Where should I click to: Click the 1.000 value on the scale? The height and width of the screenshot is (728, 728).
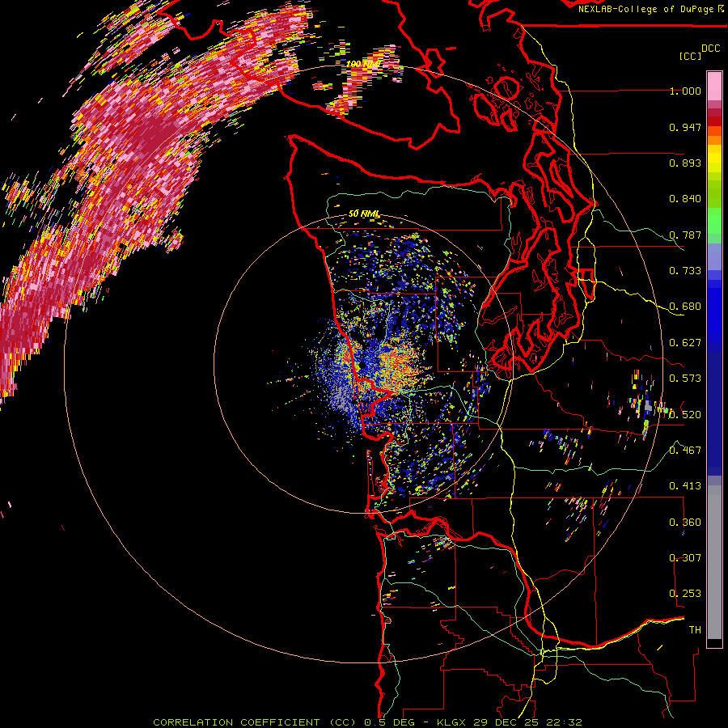click(x=685, y=91)
